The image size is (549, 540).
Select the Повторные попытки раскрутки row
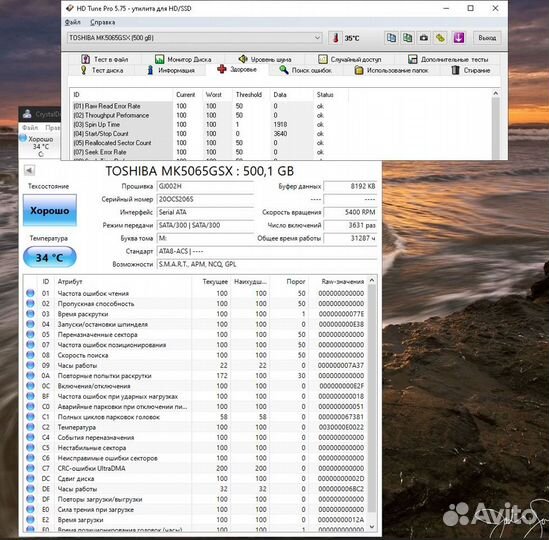196,375
